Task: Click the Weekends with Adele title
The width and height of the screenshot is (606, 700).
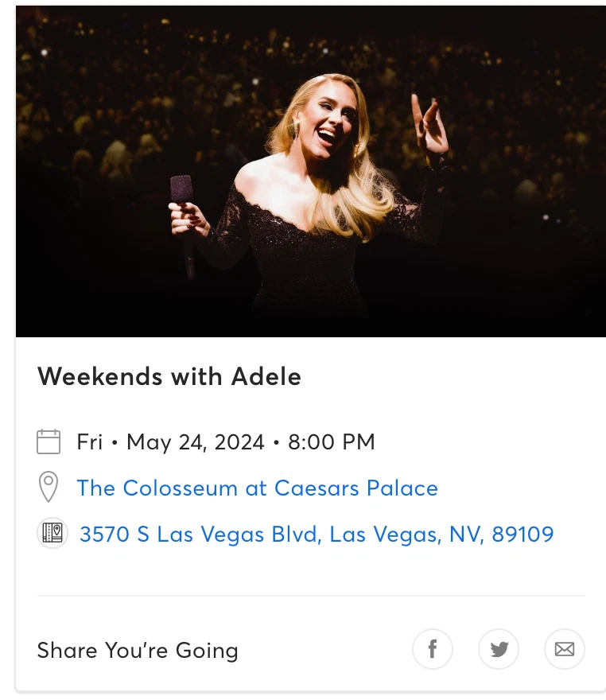Action: pyautogui.click(x=169, y=376)
